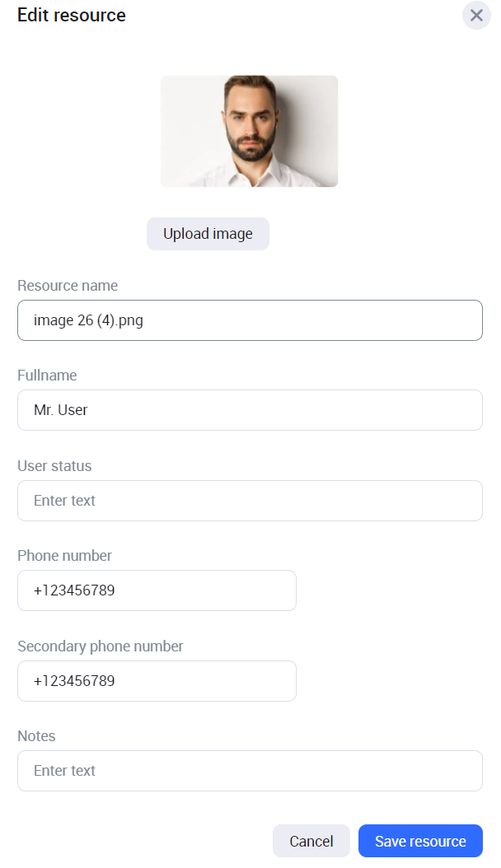Screen dimensions: 501x868
Task: Focus the Secondary phone number field
Action: tap(157, 681)
